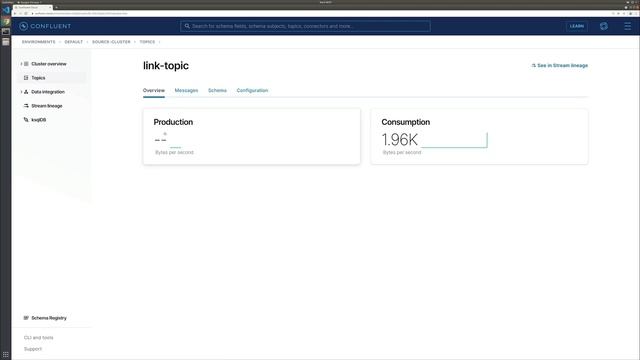This screenshot has width=640, height=360.
Task: Click the Production card
Action: click(x=251, y=136)
